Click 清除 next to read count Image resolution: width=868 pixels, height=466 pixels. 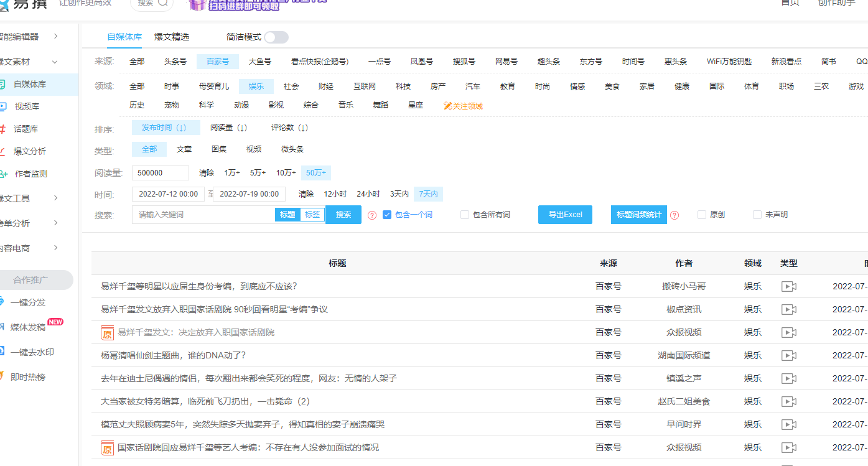click(207, 173)
